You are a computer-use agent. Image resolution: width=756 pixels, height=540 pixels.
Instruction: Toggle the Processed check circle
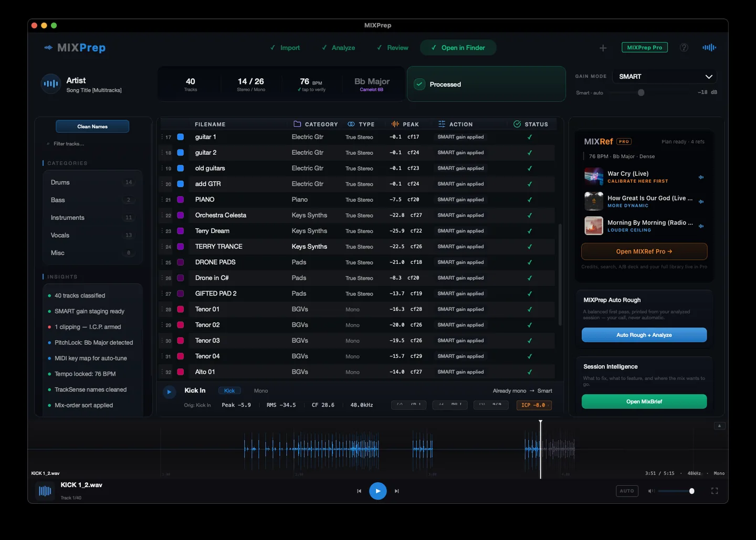tap(419, 84)
